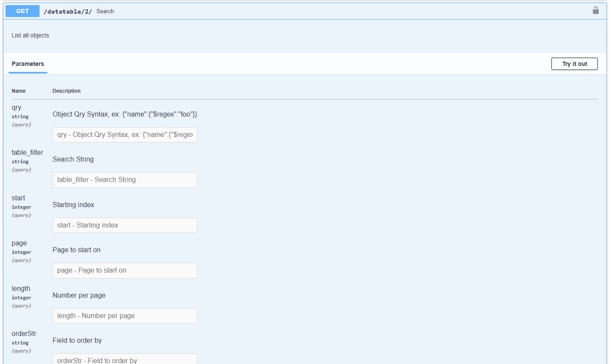
Task: Click the 'List all objects' description text
Action: click(x=30, y=35)
